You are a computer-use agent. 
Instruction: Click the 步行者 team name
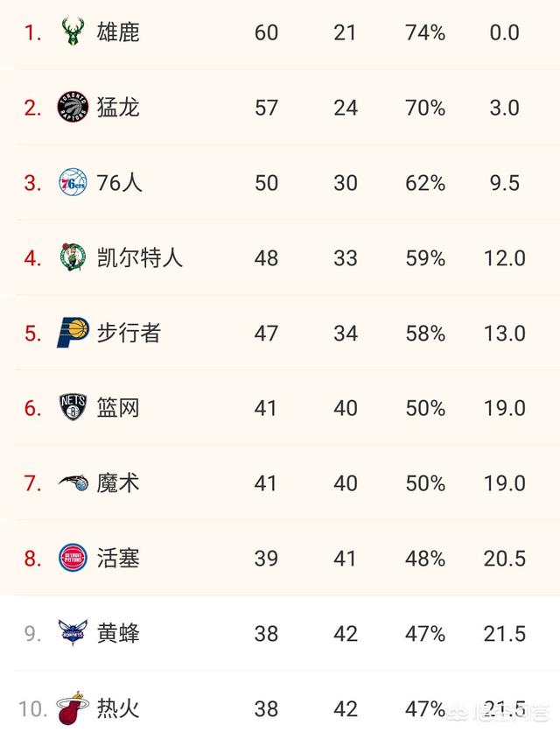[x=129, y=333]
